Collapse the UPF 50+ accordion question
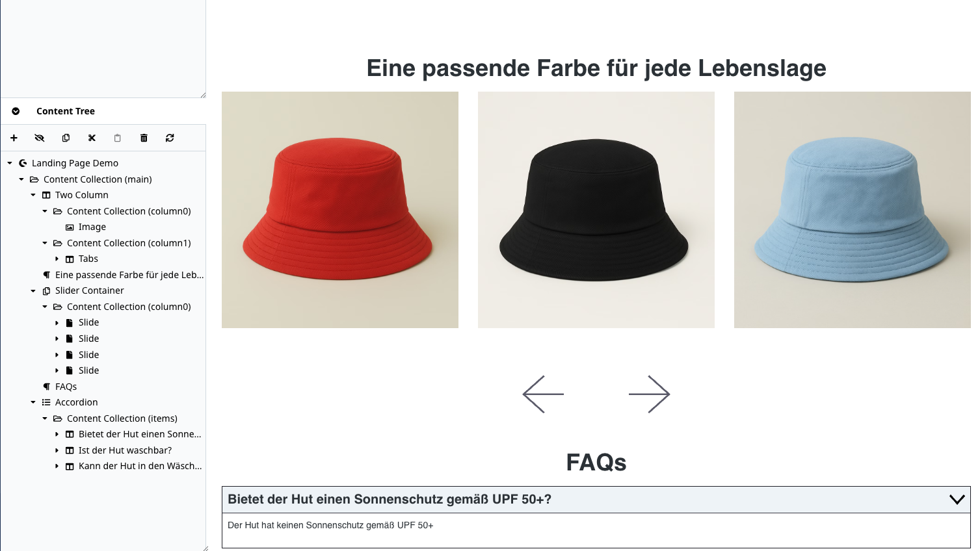The height and width of the screenshot is (551, 980). pyautogui.click(x=957, y=500)
